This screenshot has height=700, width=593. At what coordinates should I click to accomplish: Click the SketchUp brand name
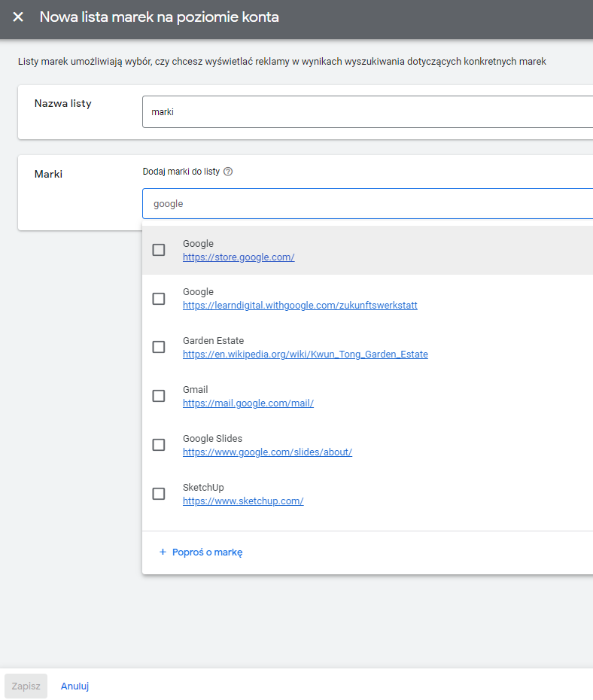click(x=203, y=488)
